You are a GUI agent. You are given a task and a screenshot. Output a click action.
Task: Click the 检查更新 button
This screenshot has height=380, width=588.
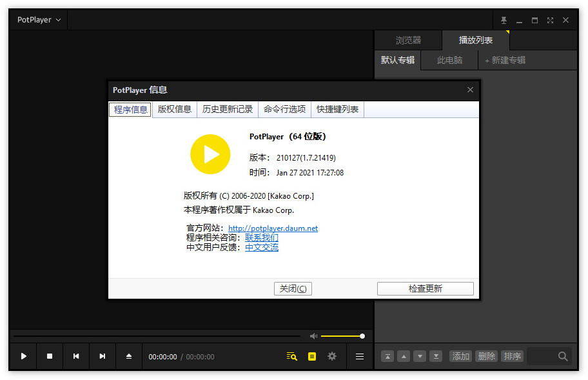[x=425, y=288]
